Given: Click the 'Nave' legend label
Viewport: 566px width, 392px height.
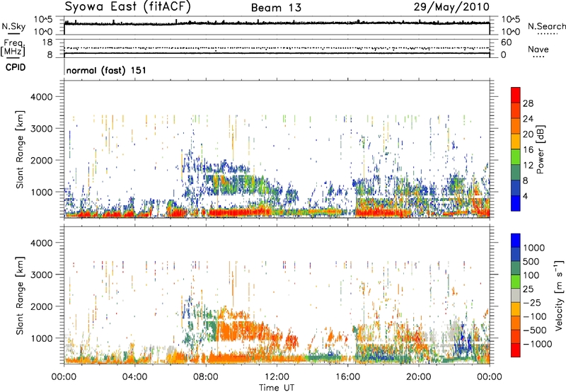Looking at the screenshot, I should tap(538, 49).
